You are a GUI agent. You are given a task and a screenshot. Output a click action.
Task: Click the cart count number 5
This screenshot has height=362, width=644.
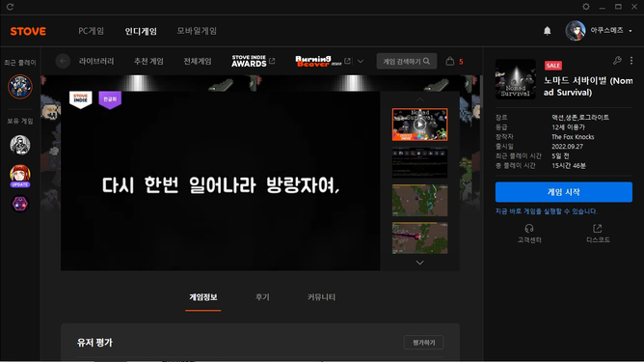click(461, 62)
